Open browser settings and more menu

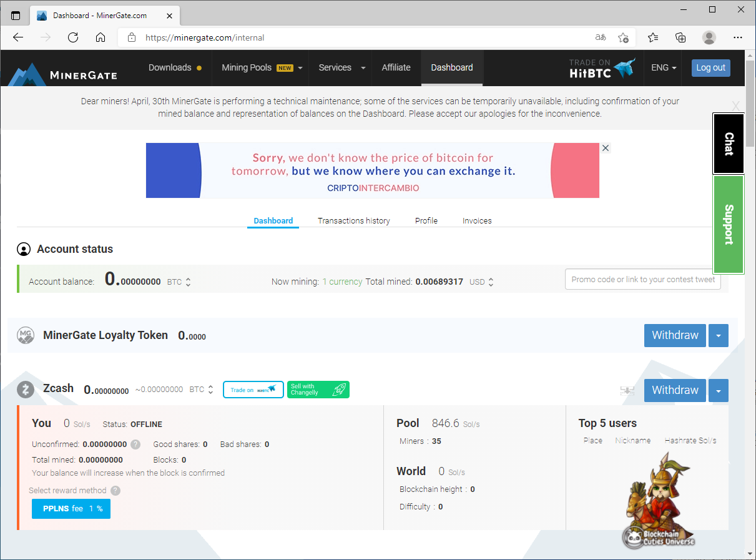(x=738, y=37)
